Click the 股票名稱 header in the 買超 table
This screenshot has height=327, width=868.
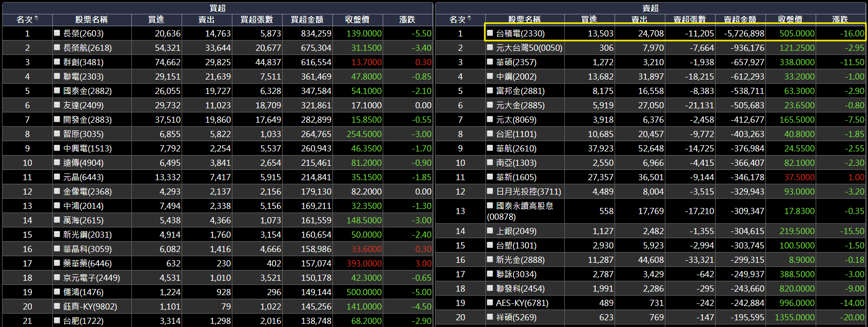91,20
